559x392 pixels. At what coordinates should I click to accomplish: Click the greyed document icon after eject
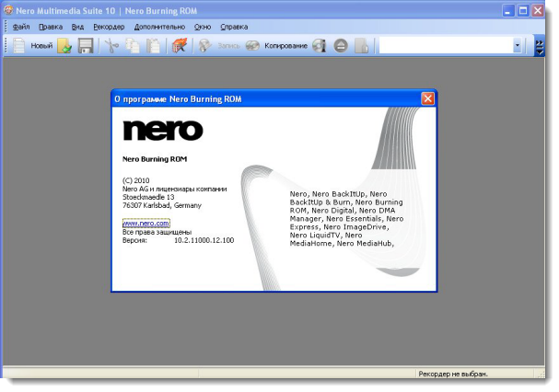(362, 46)
